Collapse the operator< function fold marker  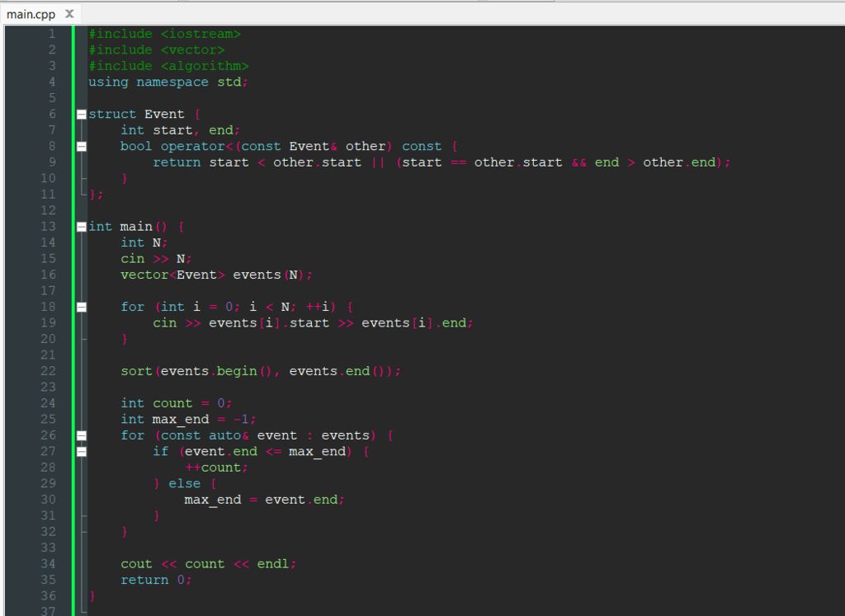click(82, 147)
